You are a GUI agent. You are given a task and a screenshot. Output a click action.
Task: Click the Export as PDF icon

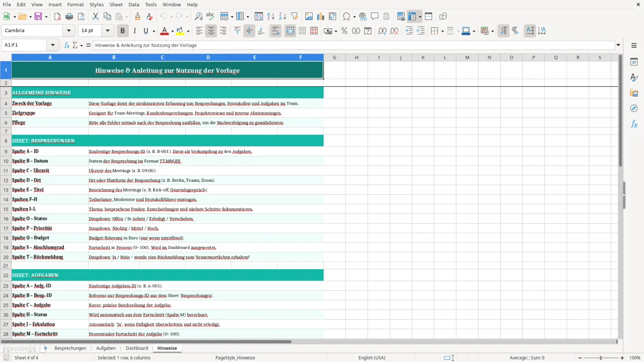pyautogui.click(x=57, y=17)
